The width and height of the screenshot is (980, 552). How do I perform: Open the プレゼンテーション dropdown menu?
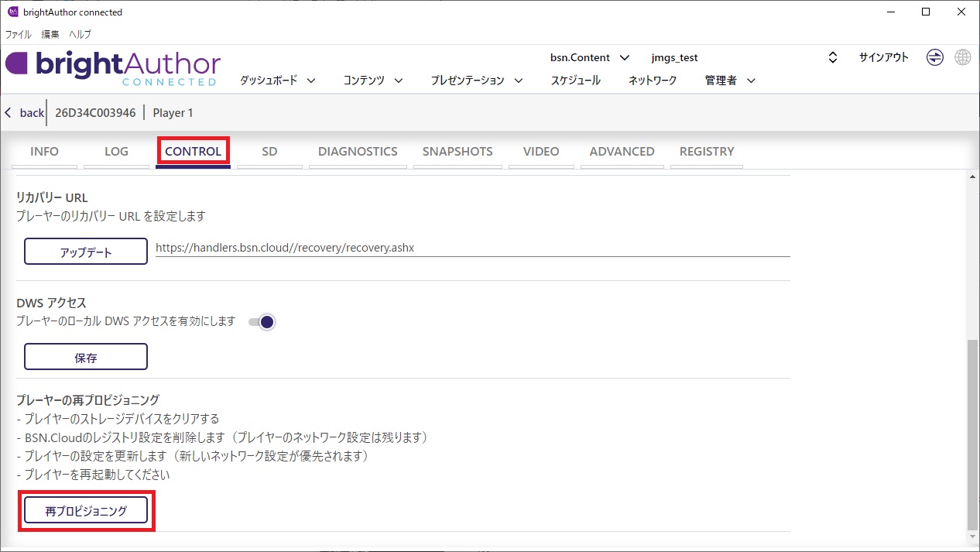[476, 81]
